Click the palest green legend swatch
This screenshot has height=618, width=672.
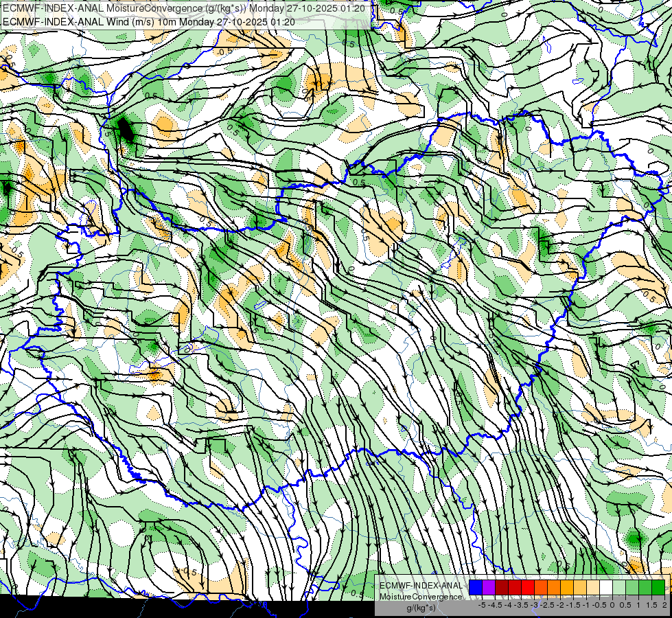(x=619, y=587)
